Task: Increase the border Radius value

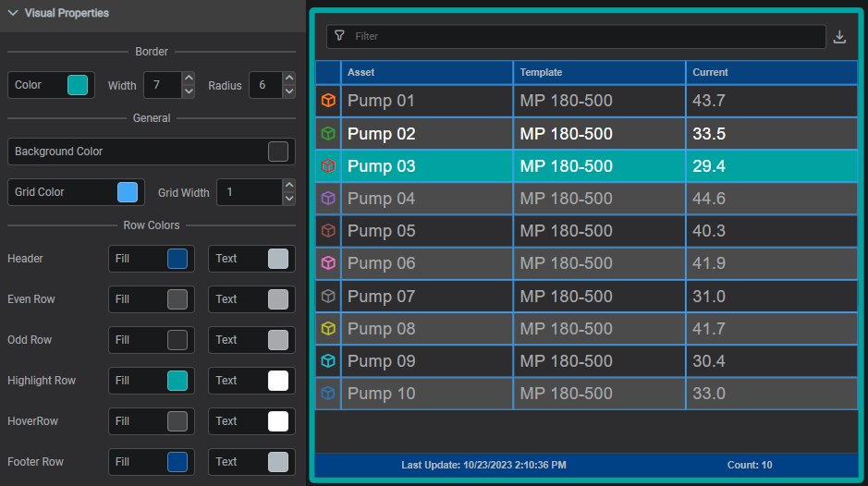Action: click(x=289, y=79)
